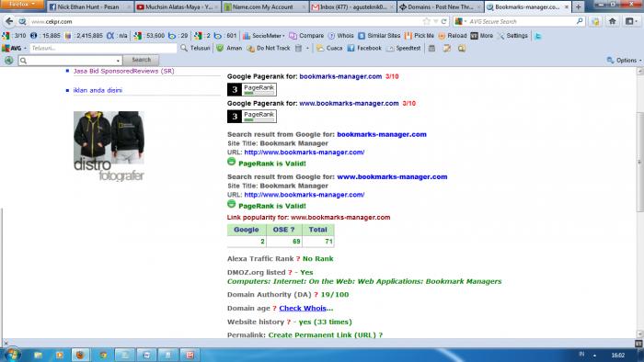This screenshot has height=362, width=644.
Task: Click the taskbar clock showing 16:02
Action: pyautogui.click(x=617, y=355)
